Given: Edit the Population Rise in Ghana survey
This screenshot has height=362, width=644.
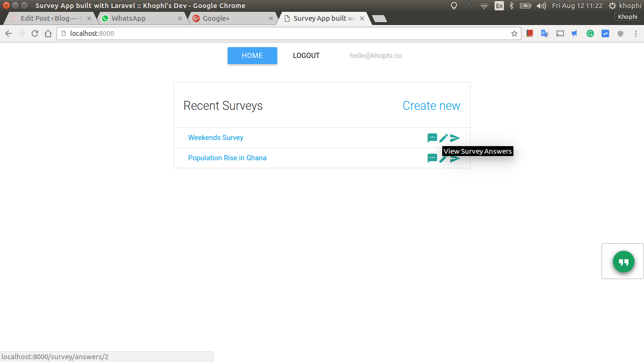Looking at the screenshot, I should coord(444,158).
